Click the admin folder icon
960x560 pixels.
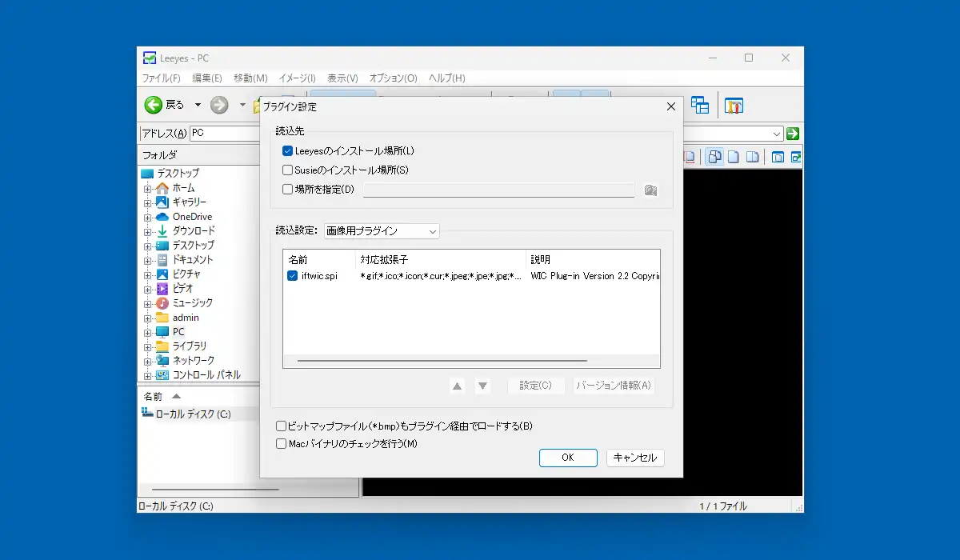(x=162, y=318)
